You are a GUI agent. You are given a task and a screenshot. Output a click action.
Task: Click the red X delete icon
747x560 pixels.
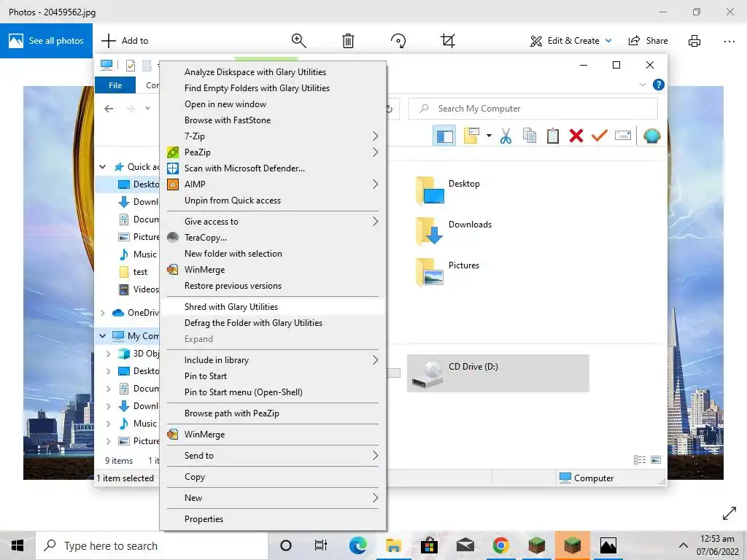(x=576, y=136)
